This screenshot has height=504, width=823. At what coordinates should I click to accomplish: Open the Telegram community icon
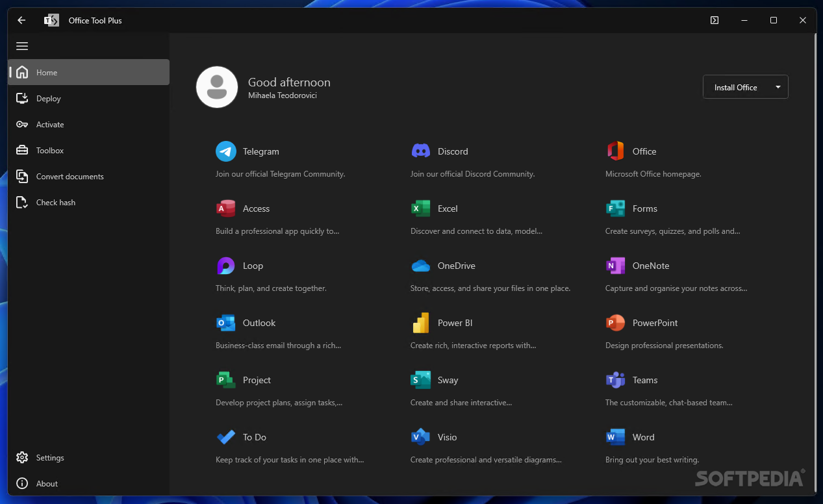click(226, 151)
